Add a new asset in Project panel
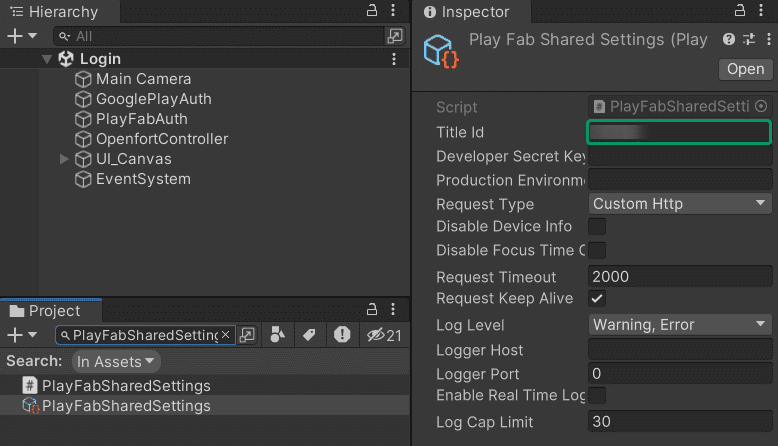The image size is (778, 446). [x=15, y=335]
